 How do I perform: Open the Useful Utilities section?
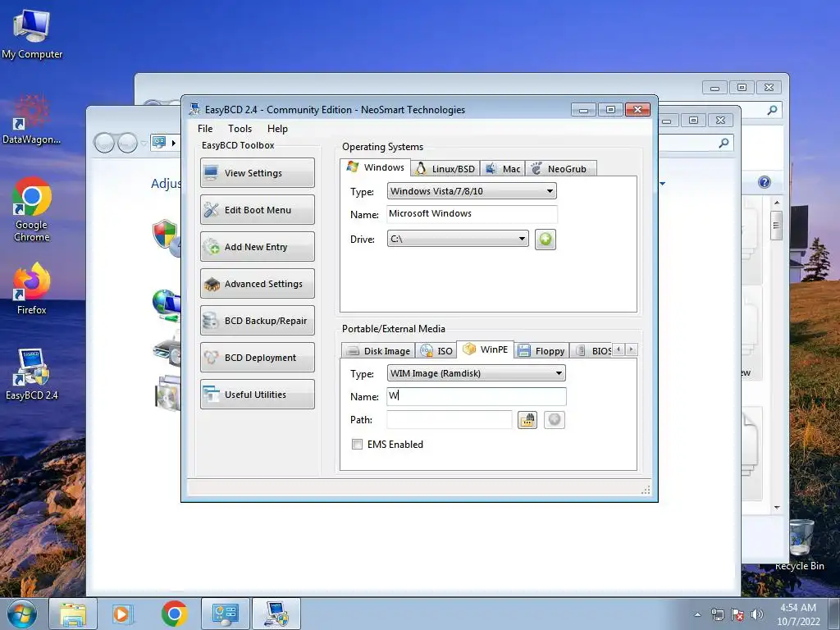pyautogui.click(x=257, y=395)
